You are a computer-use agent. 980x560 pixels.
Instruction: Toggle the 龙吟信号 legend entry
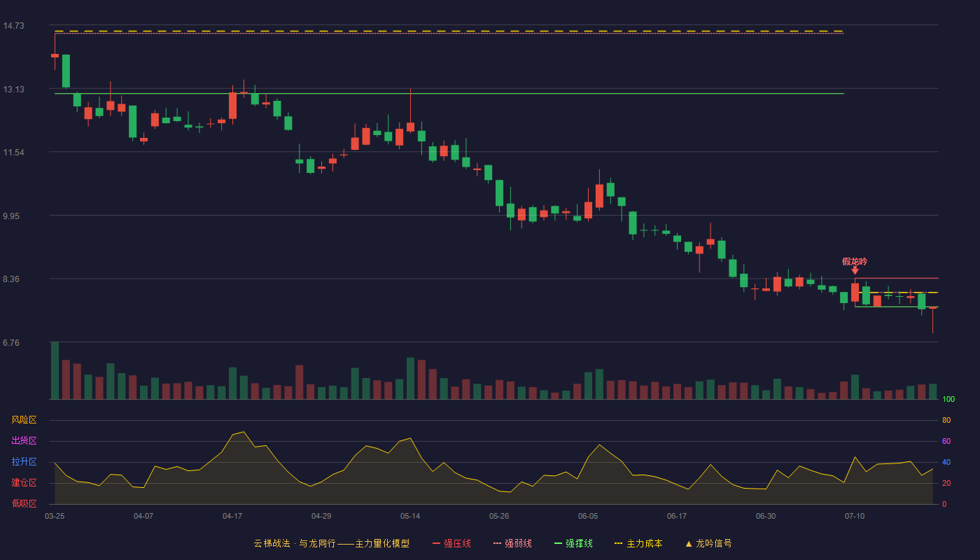pyautogui.click(x=708, y=543)
